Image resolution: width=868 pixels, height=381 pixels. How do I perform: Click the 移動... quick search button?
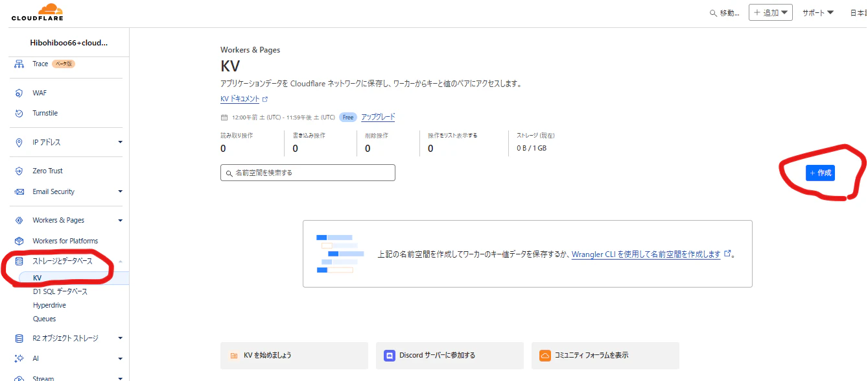[725, 13]
